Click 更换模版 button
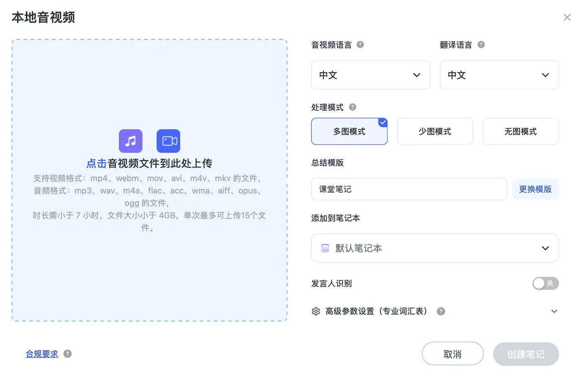 (x=535, y=189)
